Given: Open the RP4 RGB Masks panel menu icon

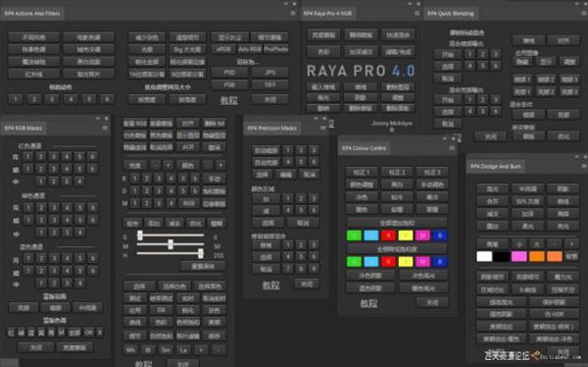Looking at the screenshot, I should 105,129.
